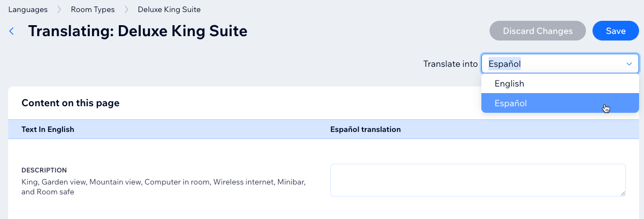Image resolution: width=644 pixels, height=219 pixels.
Task: Go to the Room Types breadcrumb
Action: tap(93, 9)
